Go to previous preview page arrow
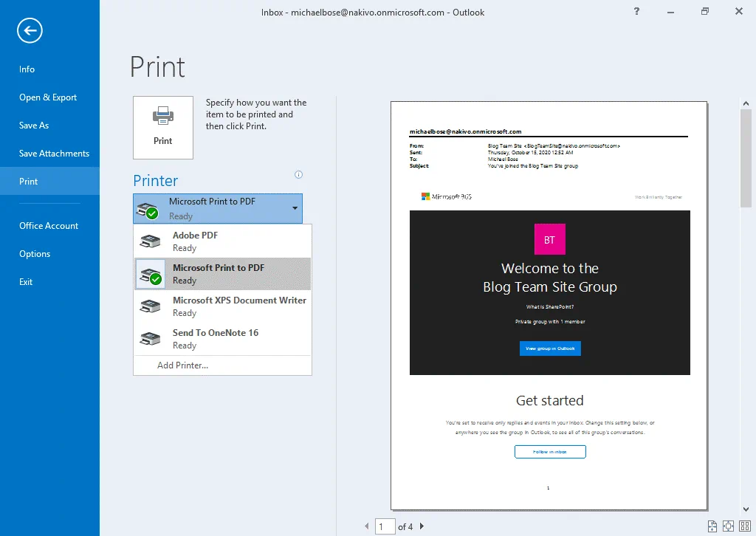This screenshot has width=756, height=536. [367, 526]
